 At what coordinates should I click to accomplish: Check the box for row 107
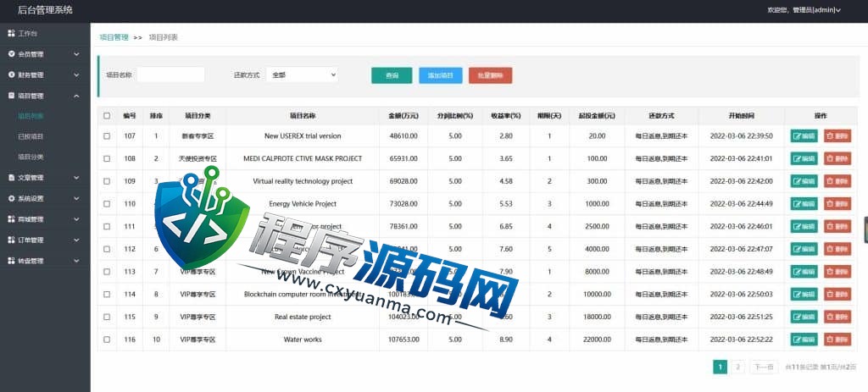tap(107, 136)
